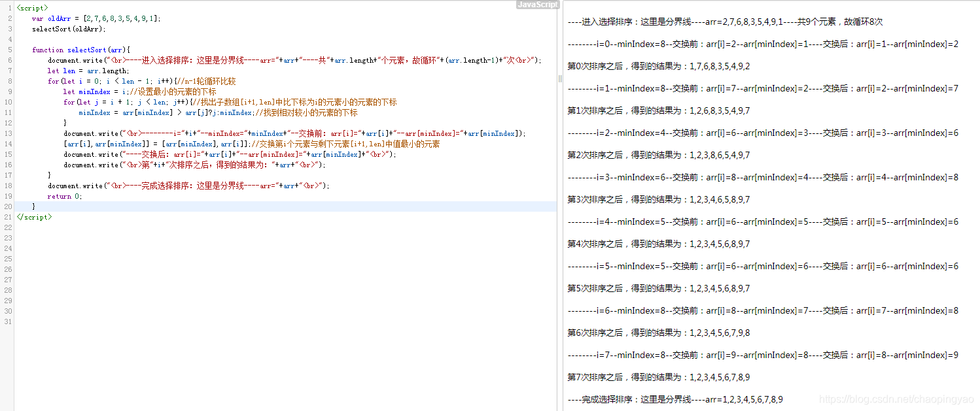This screenshot has width=980, height=411.
Task: Click the inner 'for(let j = i + 1' loop line
Action: coord(230,102)
